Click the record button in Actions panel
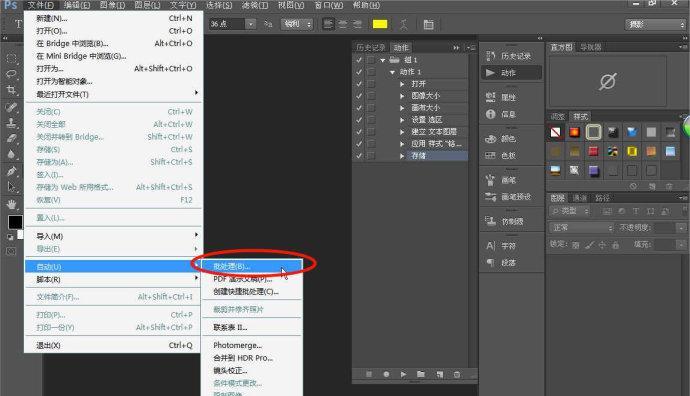This screenshot has width=690, height=396. coord(386,374)
